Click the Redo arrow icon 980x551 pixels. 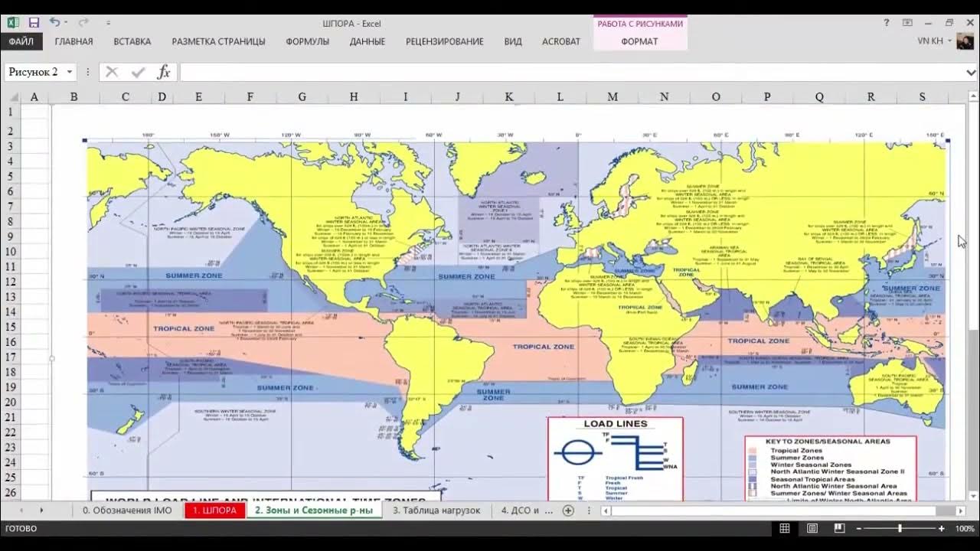[83, 23]
